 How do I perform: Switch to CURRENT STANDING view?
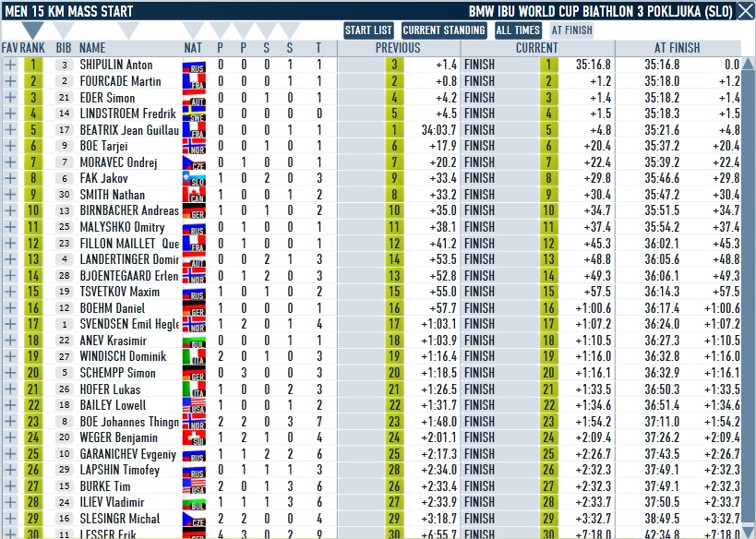pos(444,30)
